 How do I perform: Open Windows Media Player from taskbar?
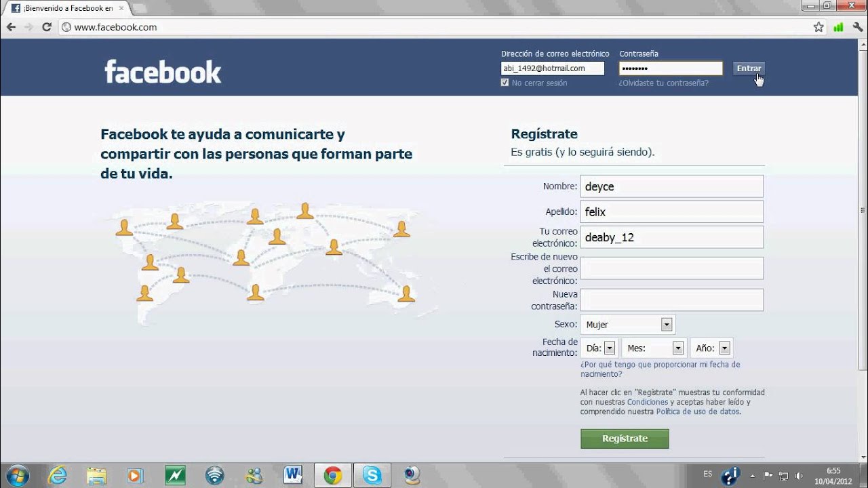(135, 475)
